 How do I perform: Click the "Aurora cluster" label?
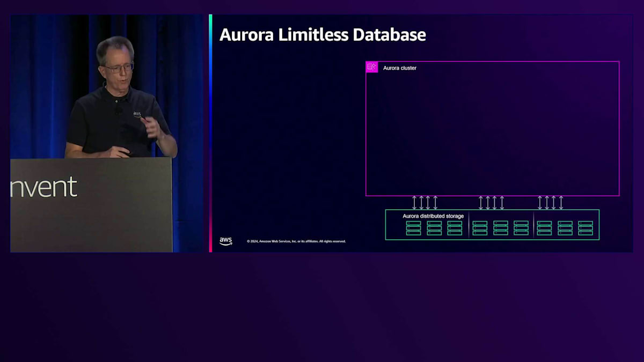point(400,68)
